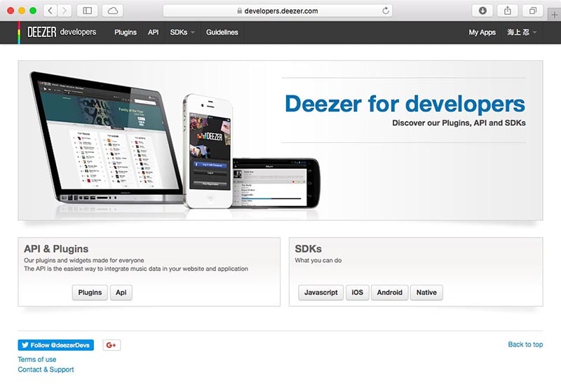Click the 'Deezer for developers' headline
Viewport: 561px width, 392px height.
(405, 104)
